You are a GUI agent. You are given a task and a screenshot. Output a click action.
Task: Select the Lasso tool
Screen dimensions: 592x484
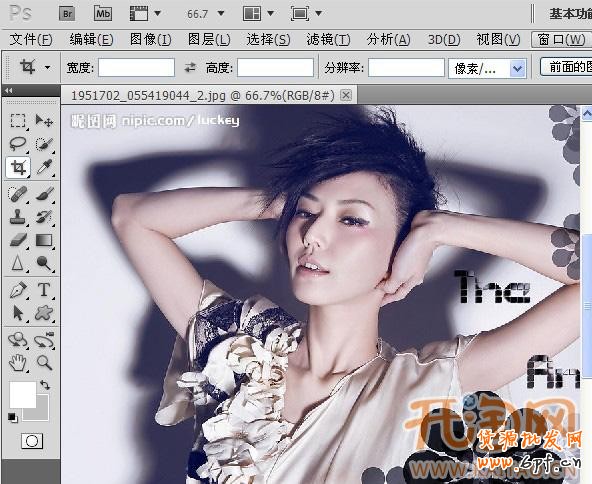pyautogui.click(x=17, y=144)
